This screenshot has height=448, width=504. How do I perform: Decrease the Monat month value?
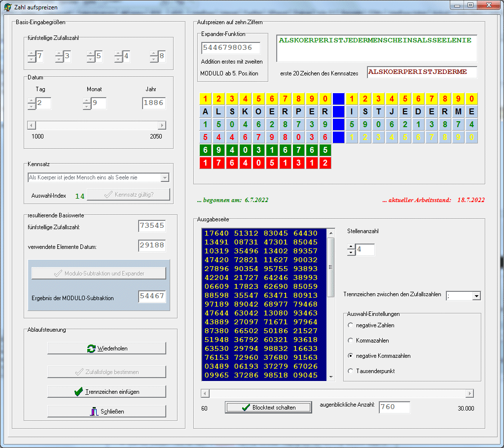pos(87,106)
